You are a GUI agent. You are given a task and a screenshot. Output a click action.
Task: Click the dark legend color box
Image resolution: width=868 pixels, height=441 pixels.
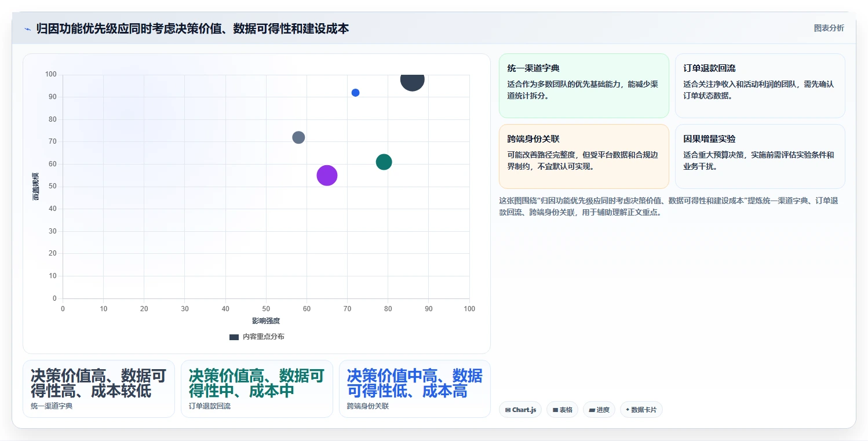[234, 337]
